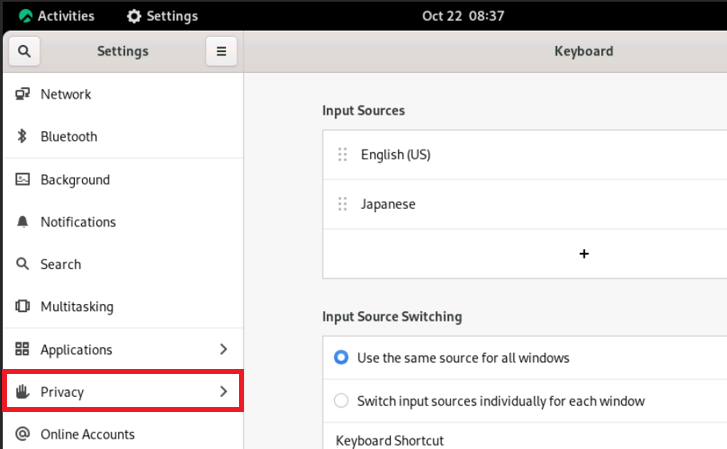Select 'Use the same source for all windows'
The image size is (727, 449).
click(341, 357)
